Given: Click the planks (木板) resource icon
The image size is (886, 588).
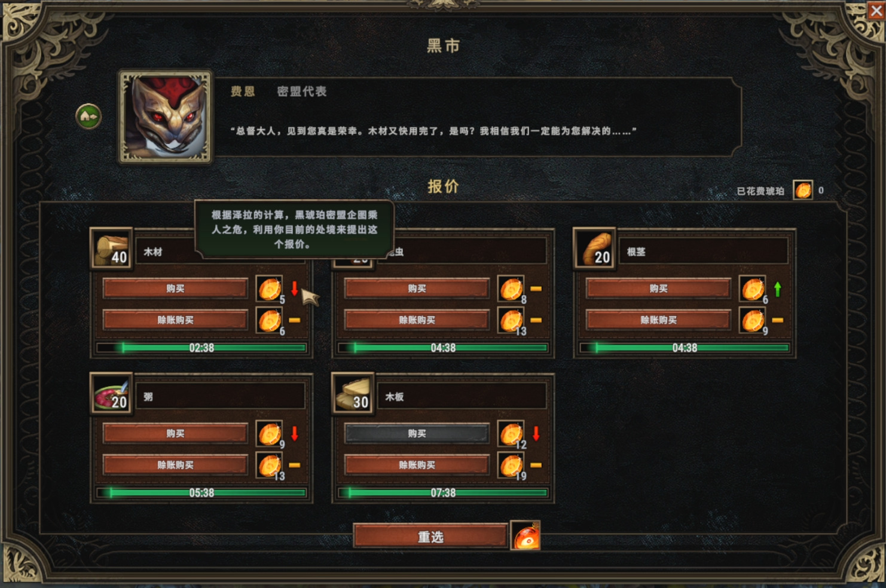Looking at the screenshot, I should [353, 394].
